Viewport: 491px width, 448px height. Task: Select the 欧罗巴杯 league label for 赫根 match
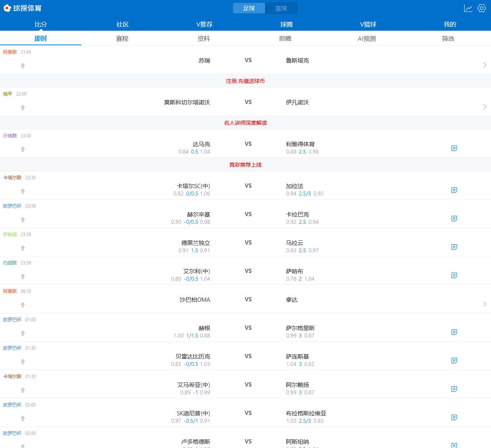pyautogui.click(x=12, y=320)
